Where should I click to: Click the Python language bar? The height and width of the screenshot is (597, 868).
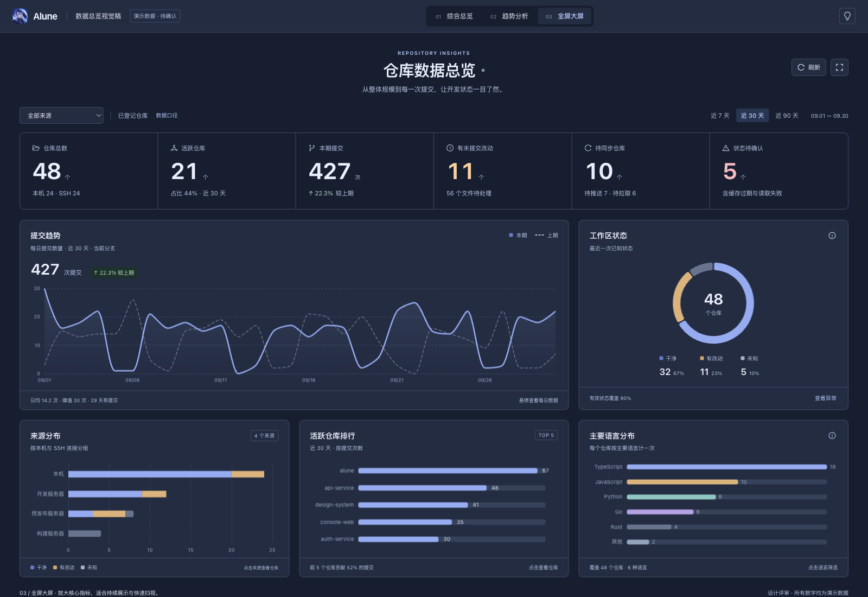[x=671, y=497]
